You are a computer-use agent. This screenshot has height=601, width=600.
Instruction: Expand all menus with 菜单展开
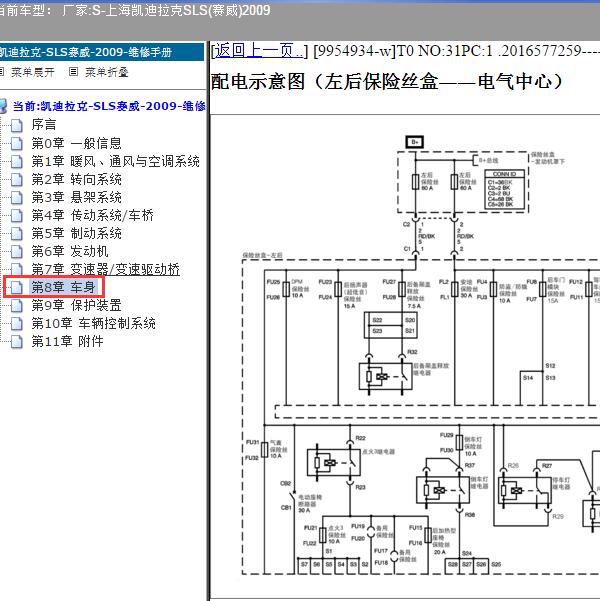click(33, 72)
